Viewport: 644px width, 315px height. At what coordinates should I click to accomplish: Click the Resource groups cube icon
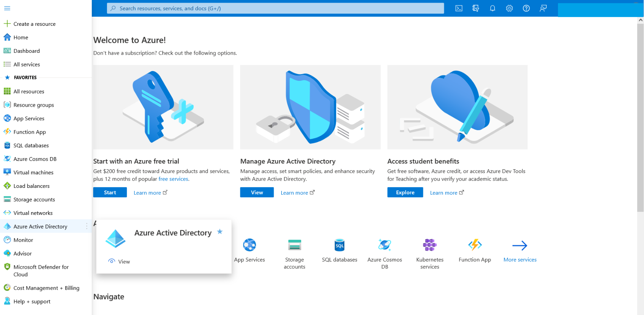[7, 105]
